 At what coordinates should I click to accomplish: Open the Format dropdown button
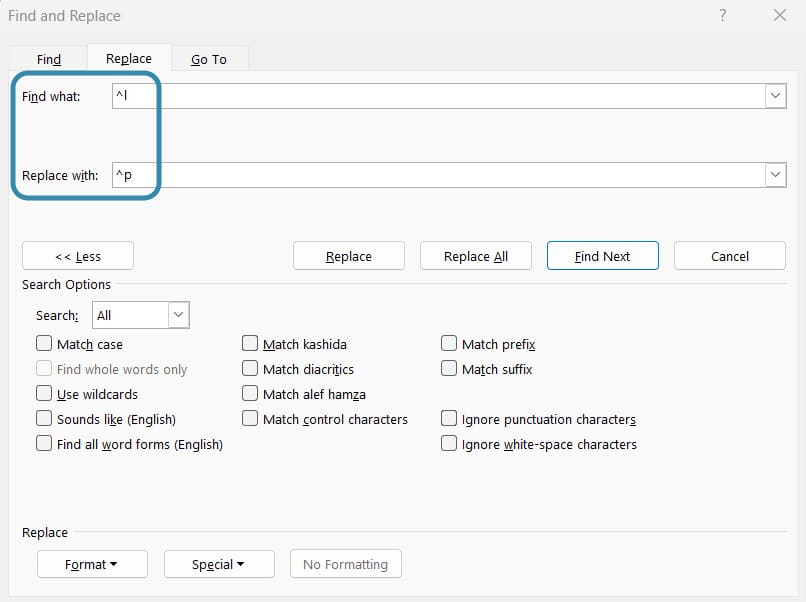click(x=92, y=564)
